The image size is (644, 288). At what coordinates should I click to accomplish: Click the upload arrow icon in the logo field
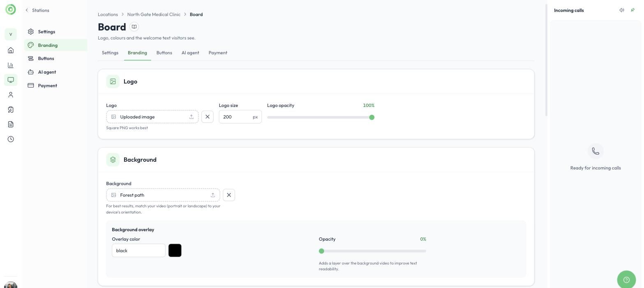[191, 117]
